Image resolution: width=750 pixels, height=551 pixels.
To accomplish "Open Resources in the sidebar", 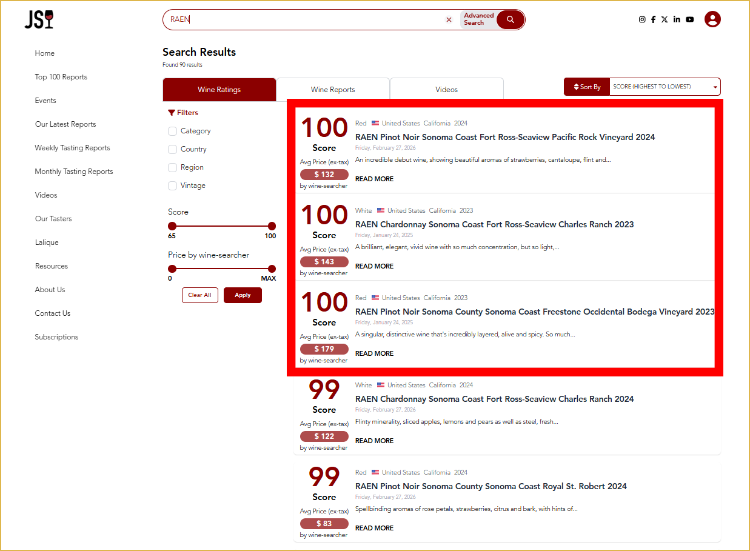I will point(51,266).
